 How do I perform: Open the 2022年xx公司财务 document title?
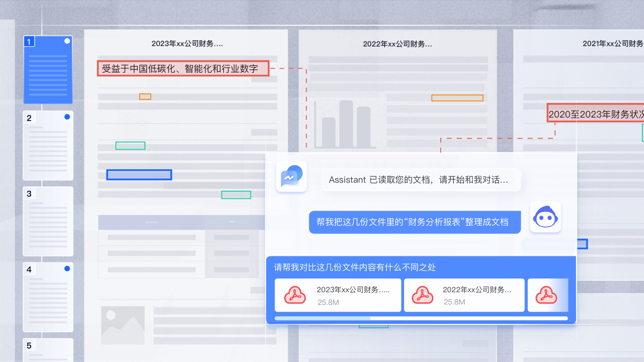(397, 44)
